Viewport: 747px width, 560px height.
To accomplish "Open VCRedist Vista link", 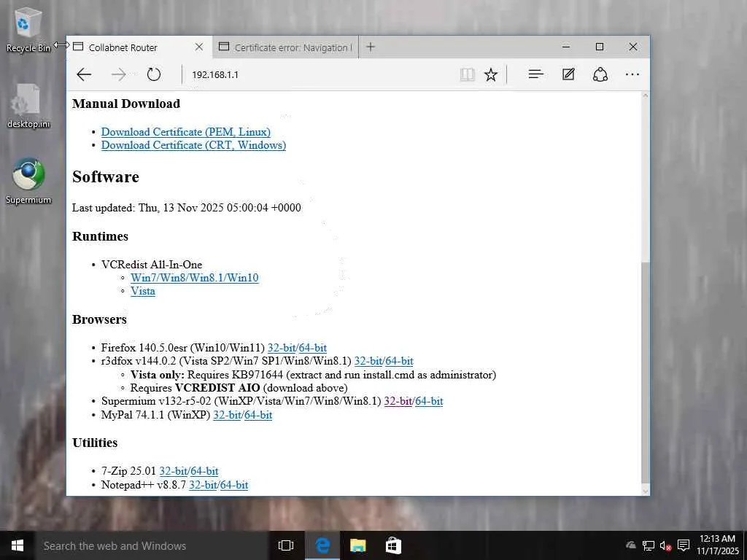I will 143,291.
